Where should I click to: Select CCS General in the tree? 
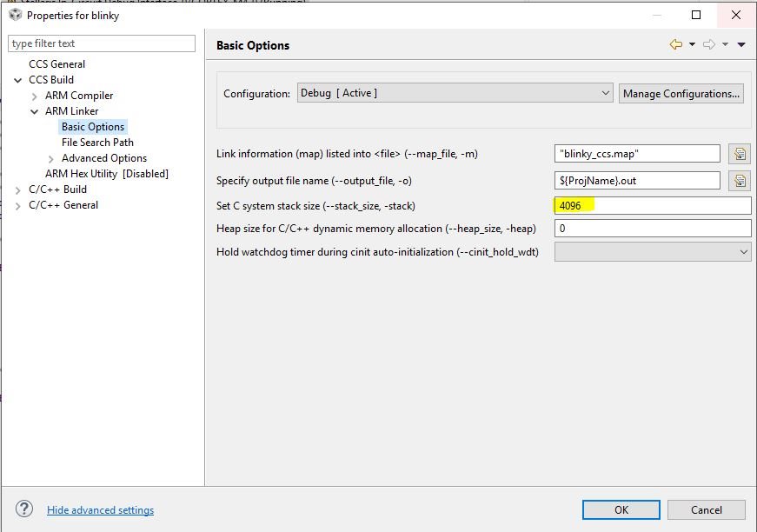pyautogui.click(x=56, y=64)
